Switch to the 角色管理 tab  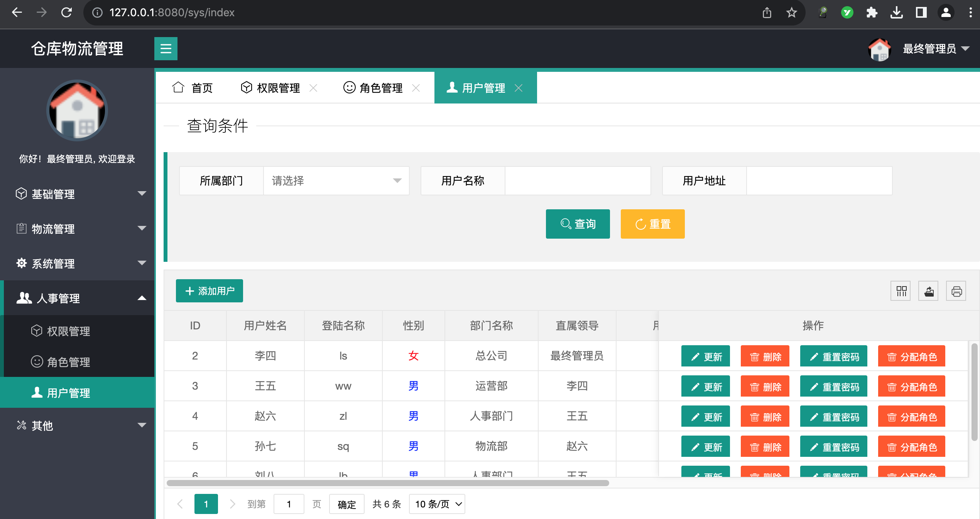coord(380,88)
